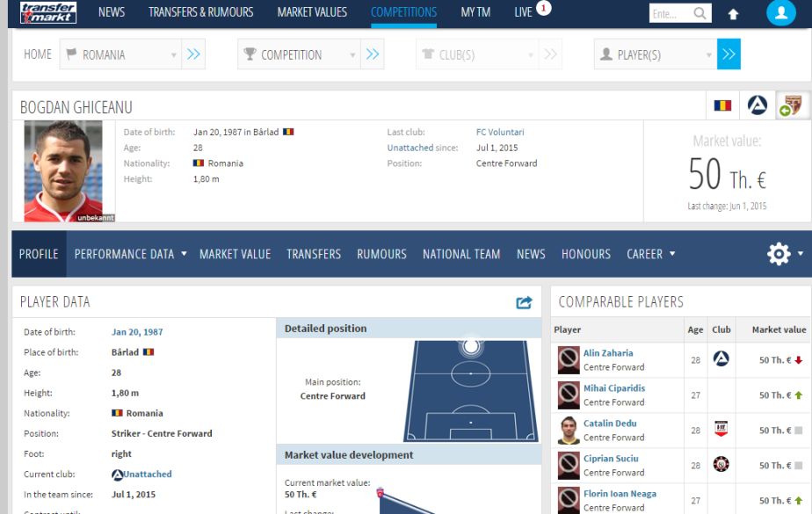Open the user account profile icon
Screen dimensions: 812x514
[780, 13]
